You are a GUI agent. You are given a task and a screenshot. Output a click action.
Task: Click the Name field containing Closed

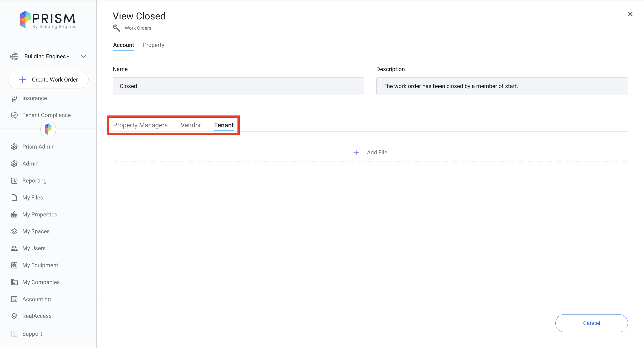(x=238, y=86)
